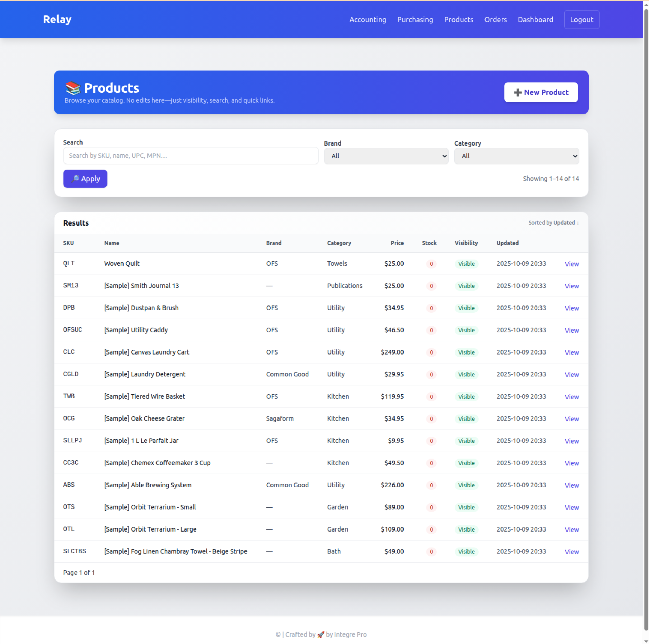Open the Brand filter dropdown
Viewport: 649px width, 644px height.
[x=386, y=156]
